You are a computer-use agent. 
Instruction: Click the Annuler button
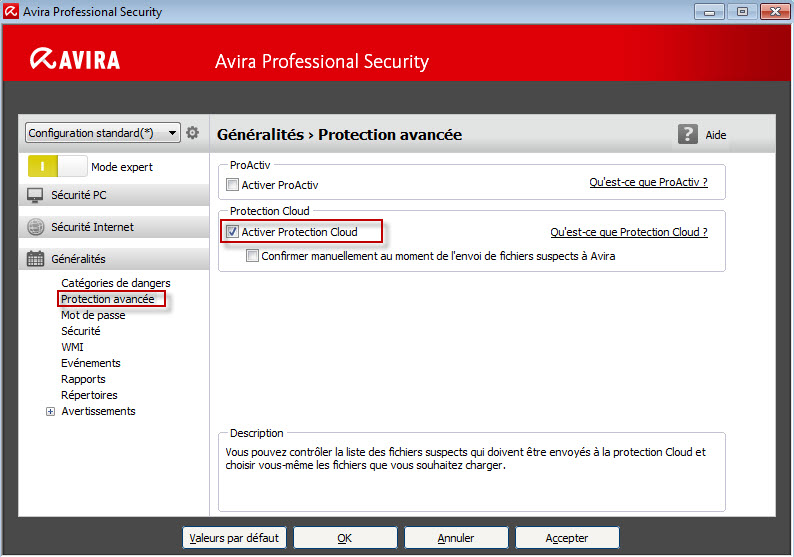point(456,538)
